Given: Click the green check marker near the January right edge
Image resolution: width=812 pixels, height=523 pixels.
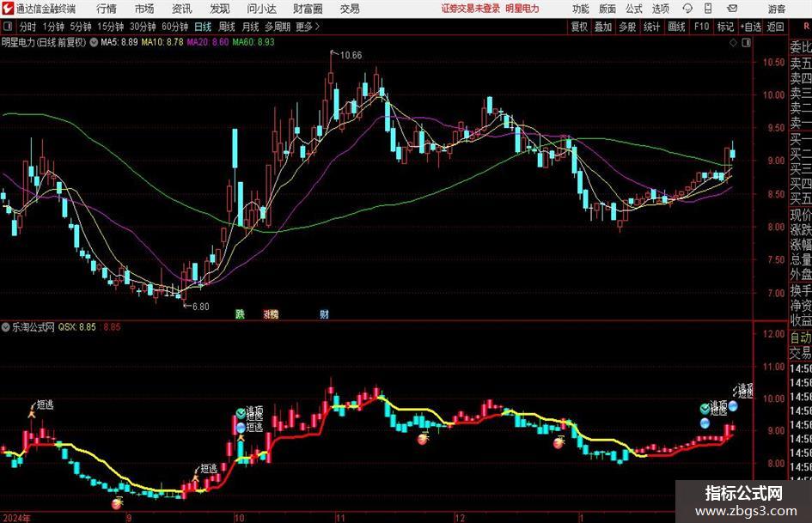Looking at the screenshot, I should pos(705,409).
